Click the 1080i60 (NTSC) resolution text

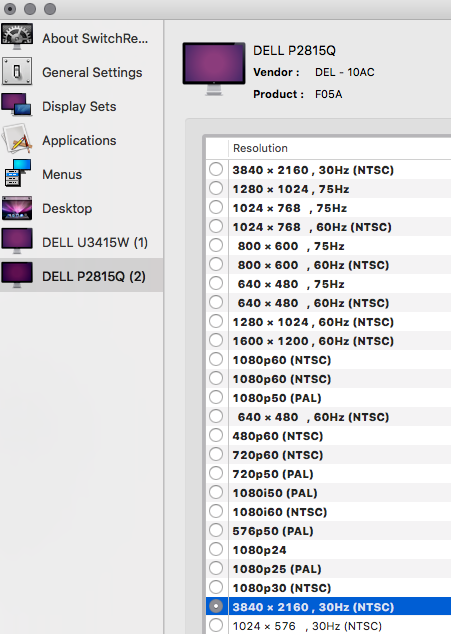point(279,512)
